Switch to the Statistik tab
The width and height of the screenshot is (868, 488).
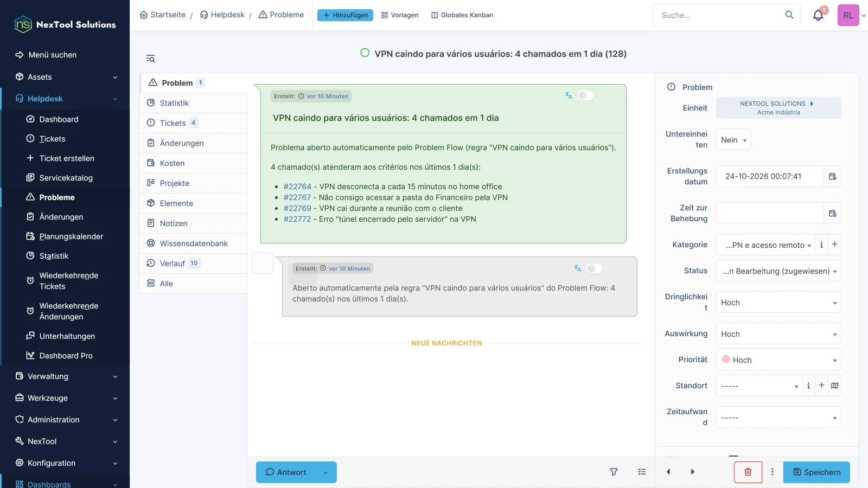(x=193, y=103)
